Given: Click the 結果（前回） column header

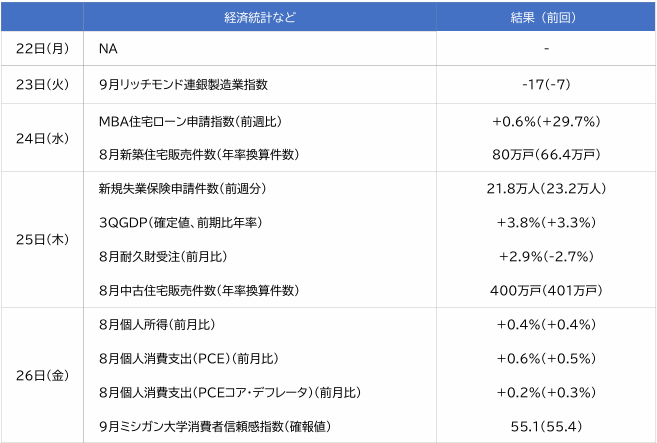Looking at the screenshot, I should [x=546, y=17].
